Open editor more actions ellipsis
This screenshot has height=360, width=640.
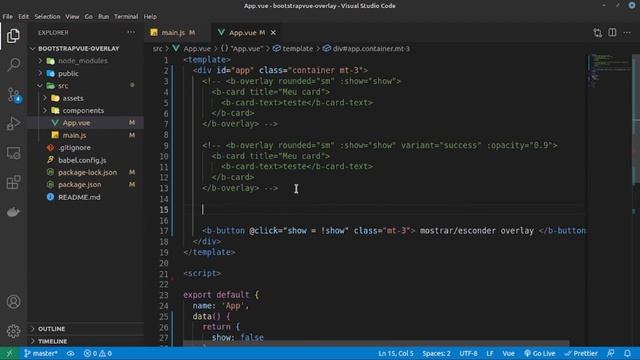627,33
